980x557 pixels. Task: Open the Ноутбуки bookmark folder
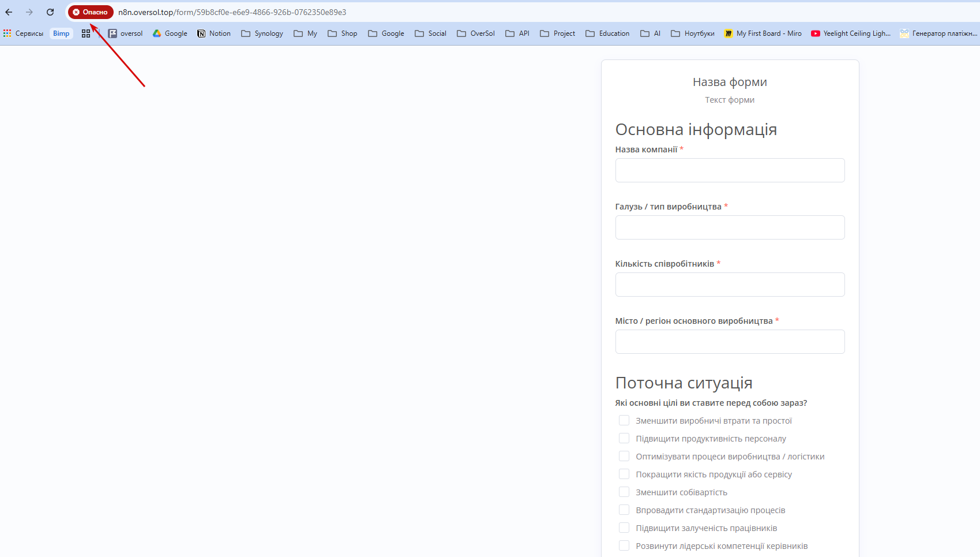(693, 33)
